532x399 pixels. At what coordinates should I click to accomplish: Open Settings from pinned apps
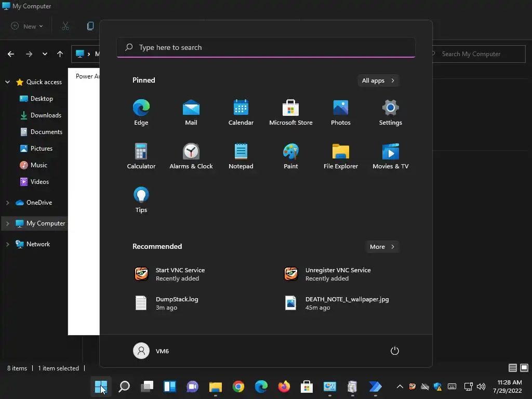pos(391,112)
